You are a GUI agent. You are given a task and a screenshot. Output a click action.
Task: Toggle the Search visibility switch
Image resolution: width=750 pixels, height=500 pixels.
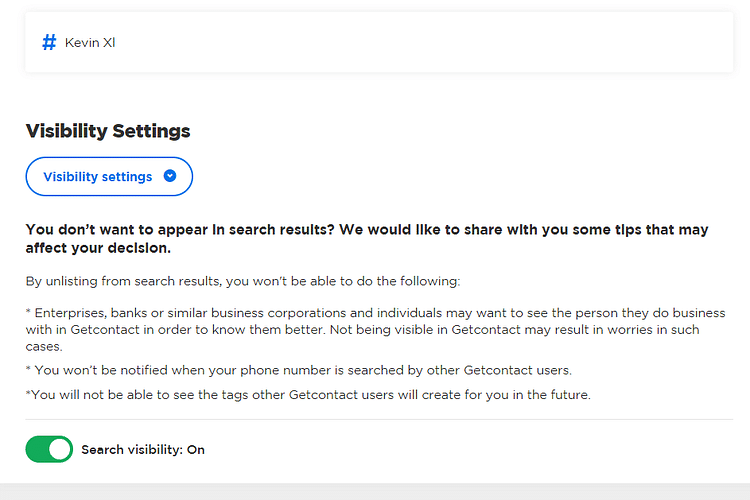coord(49,449)
